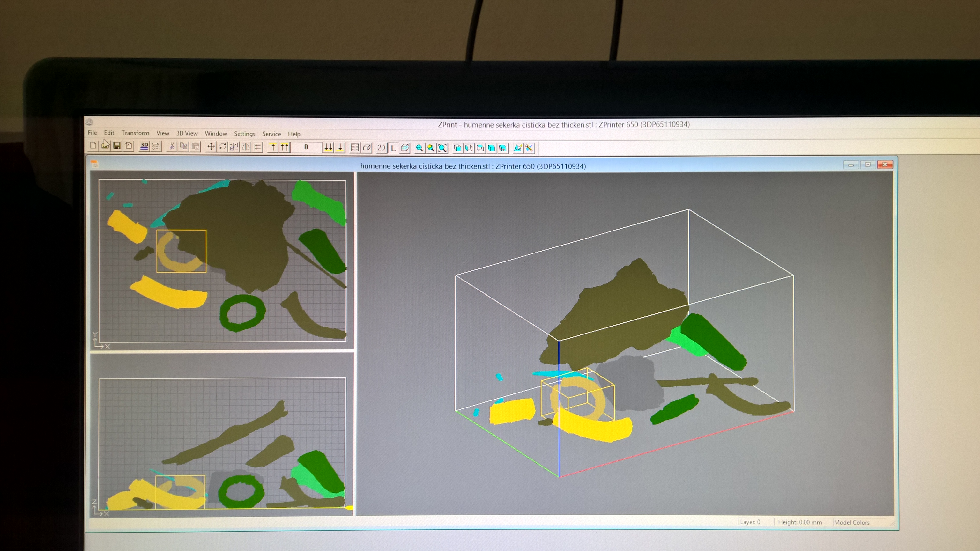The width and height of the screenshot is (980, 551).
Task: Select the Scale tool icon
Action: pyautogui.click(x=234, y=147)
